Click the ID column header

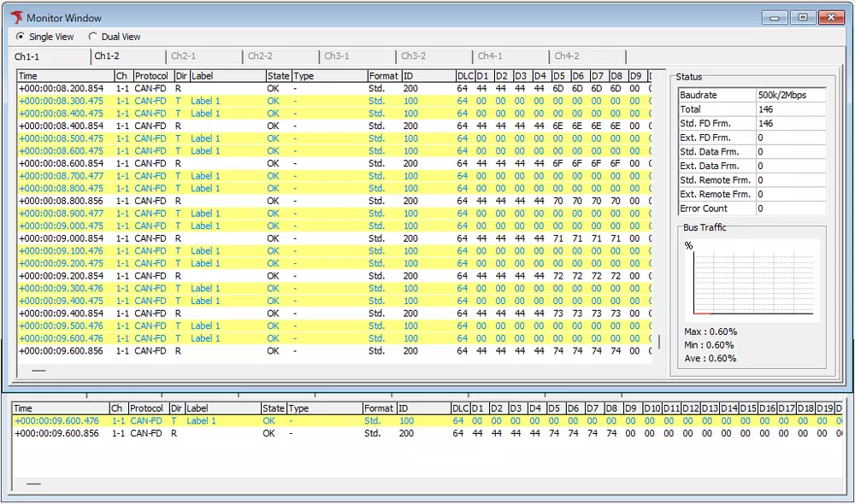point(423,76)
